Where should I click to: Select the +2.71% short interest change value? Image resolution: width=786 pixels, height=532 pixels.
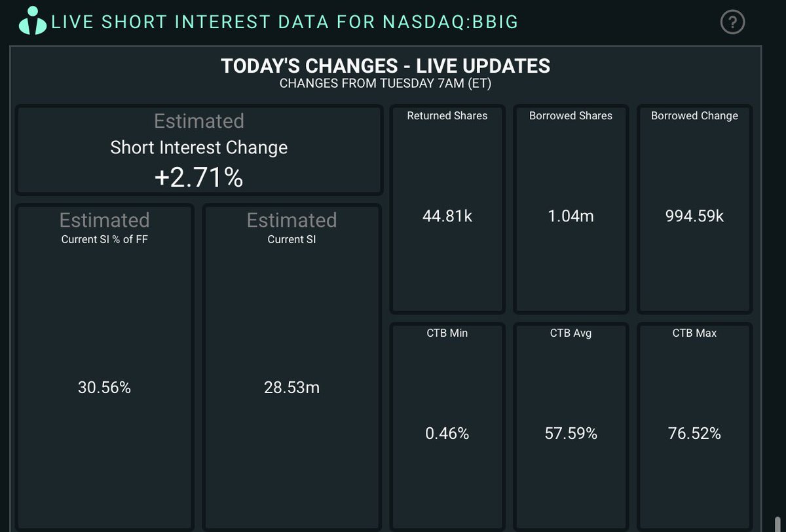tap(199, 177)
